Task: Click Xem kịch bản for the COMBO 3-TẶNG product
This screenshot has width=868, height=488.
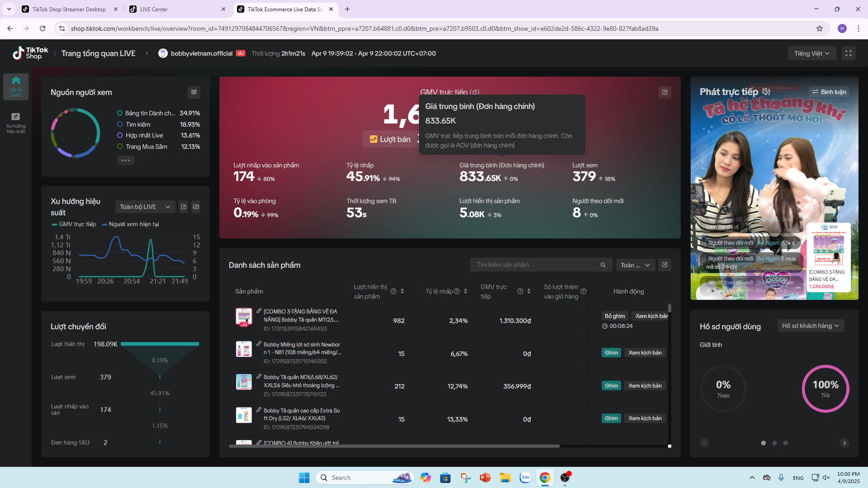Action: tap(651, 316)
